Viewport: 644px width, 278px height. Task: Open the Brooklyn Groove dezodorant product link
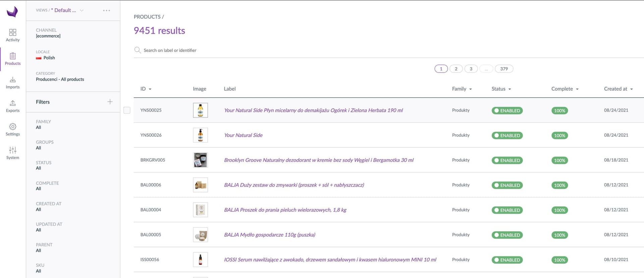[319, 160]
